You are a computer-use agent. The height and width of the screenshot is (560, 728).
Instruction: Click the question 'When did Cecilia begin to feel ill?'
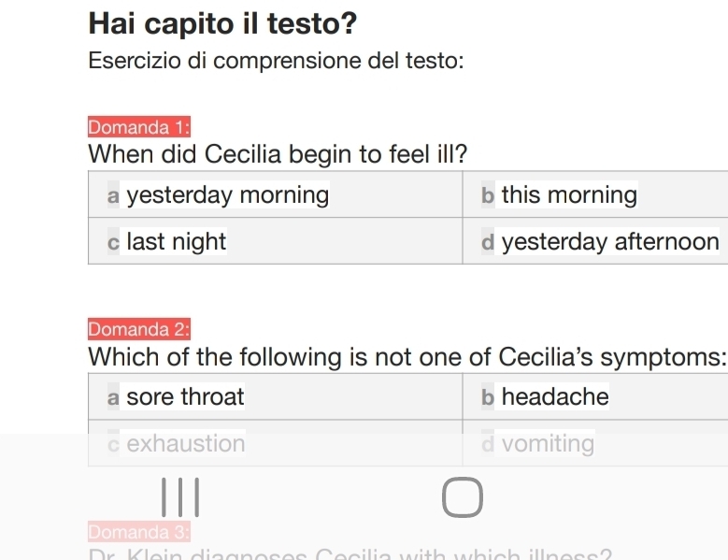(277, 153)
